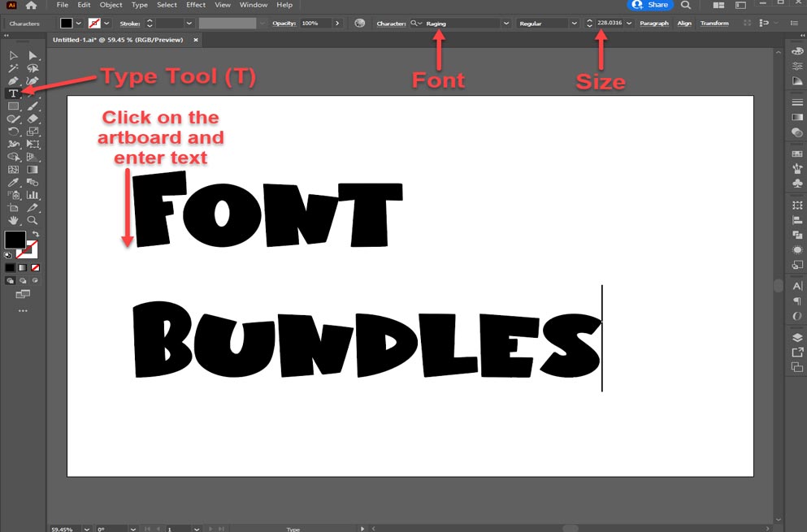Open the File menu

click(x=63, y=5)
